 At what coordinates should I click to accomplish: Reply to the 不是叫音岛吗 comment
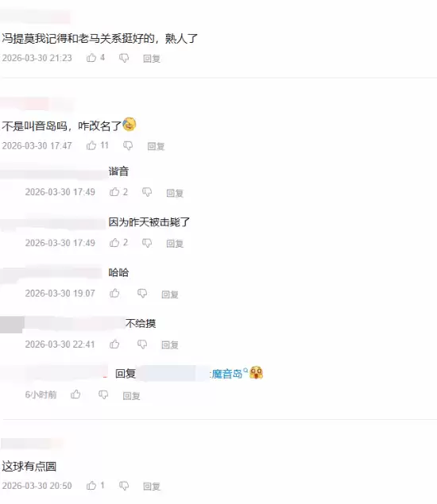(x=156, y=146)
